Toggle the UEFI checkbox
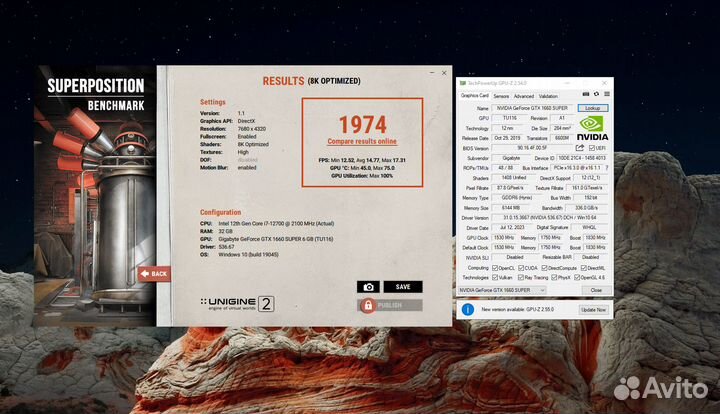This screenshot has width=720, height=414. 591,148
